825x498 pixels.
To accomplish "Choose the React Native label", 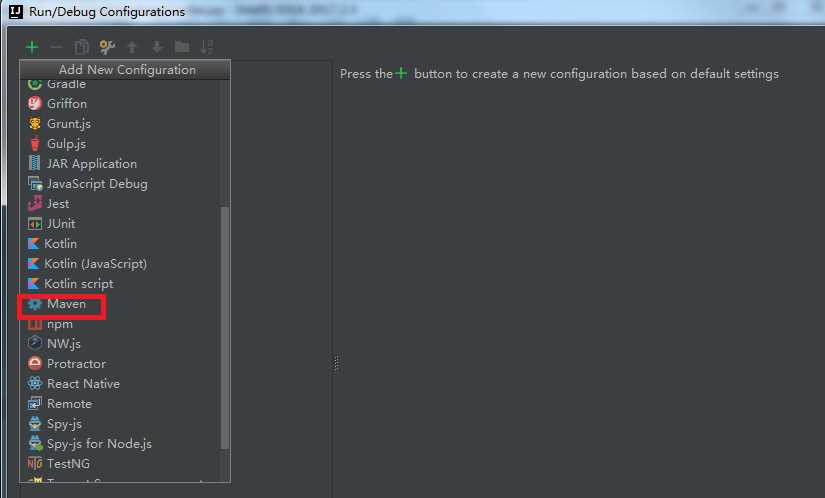I will pos(83,383).
